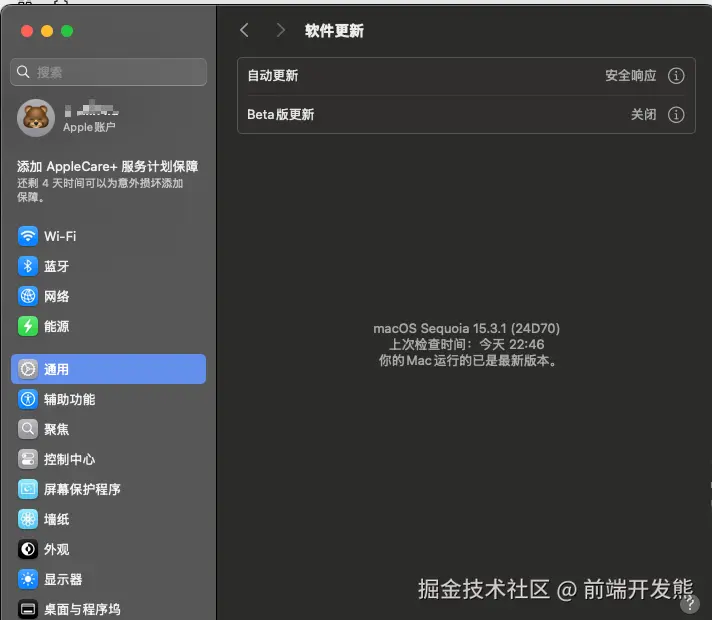Viewport: 712px width, 620px height.
Task: Click 墙纸 label in sidebar
Action: [x=56, y=519]
